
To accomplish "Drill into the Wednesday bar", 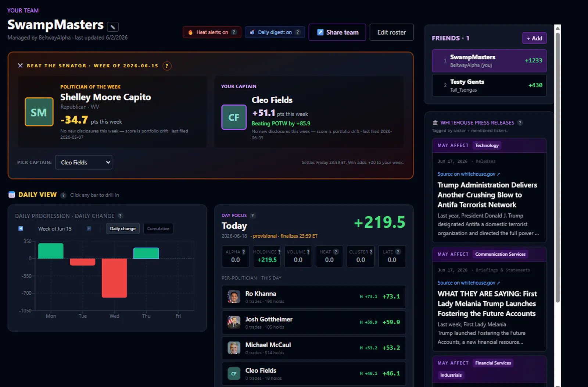I will [x=114, y=278].
